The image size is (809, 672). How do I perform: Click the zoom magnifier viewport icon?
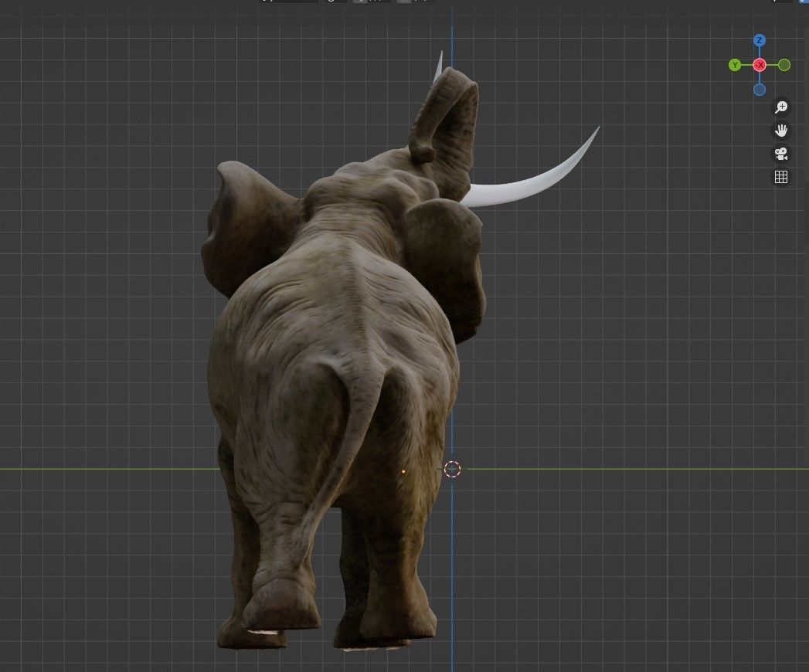coord(781,107)
